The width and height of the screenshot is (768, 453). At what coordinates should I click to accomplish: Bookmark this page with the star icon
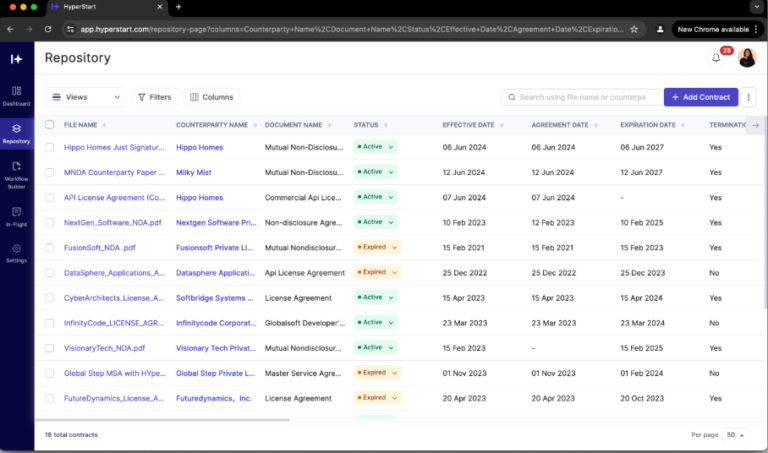point(634,29)
